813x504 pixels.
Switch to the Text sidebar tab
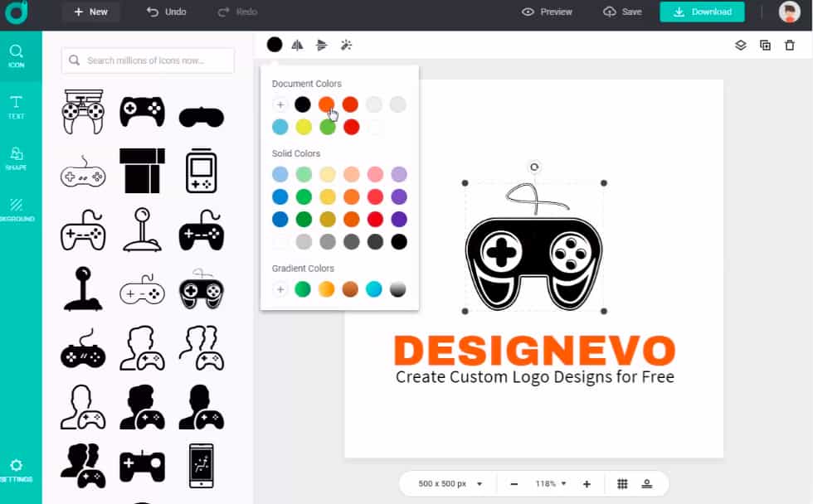(x=16, y=107)
